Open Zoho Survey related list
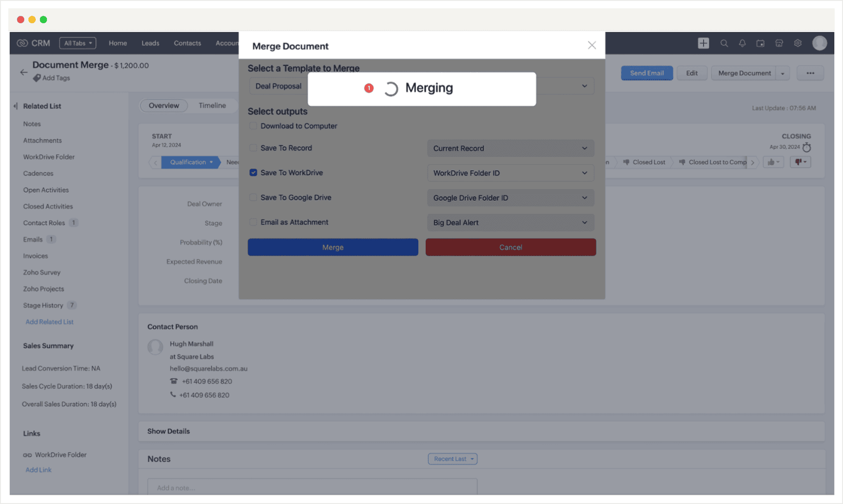The image size is (843, 504). tap(42, 273)
